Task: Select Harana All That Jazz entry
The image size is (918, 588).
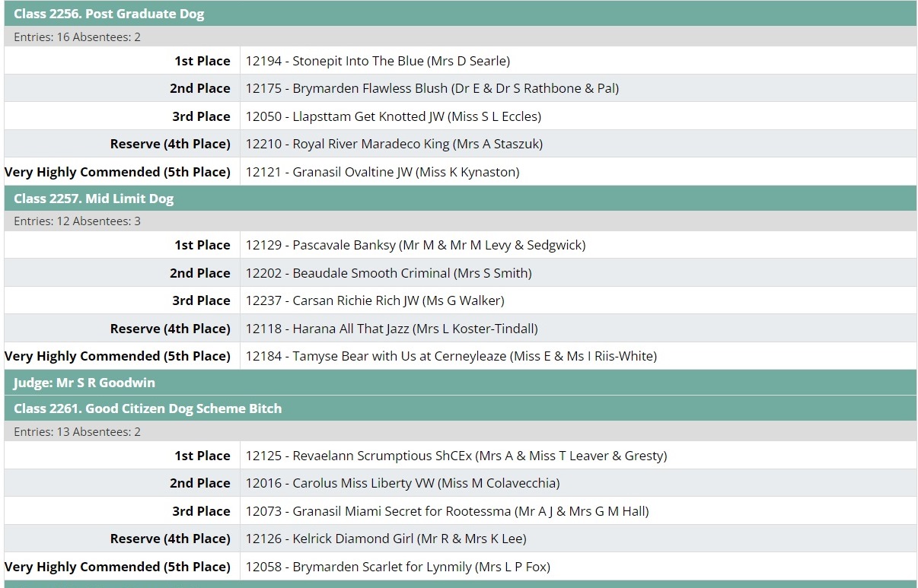Action: (391, 329)
